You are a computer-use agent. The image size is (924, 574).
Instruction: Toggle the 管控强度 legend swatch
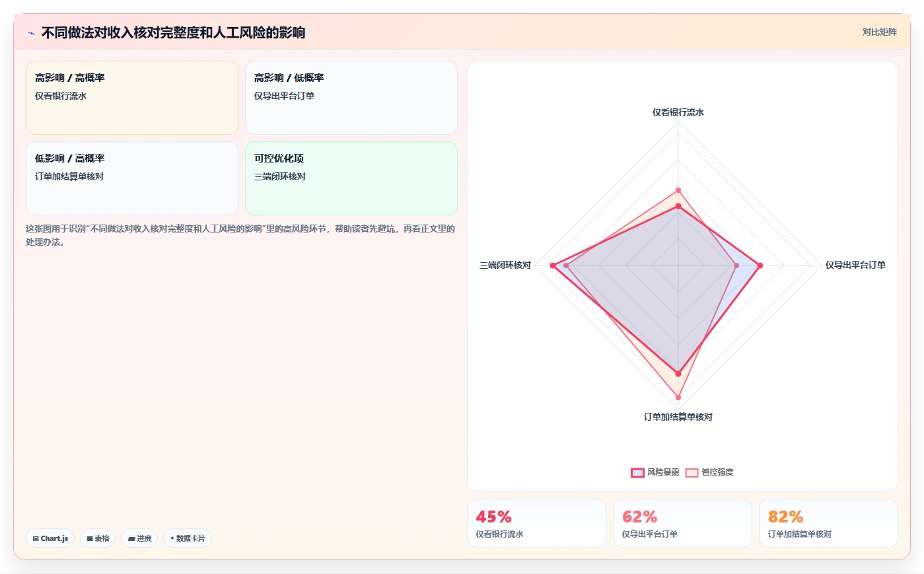click(x=692, y=472)
